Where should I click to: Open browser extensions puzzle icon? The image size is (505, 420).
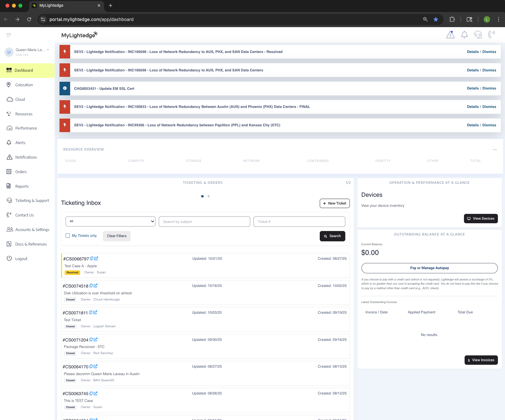[452, 19]
